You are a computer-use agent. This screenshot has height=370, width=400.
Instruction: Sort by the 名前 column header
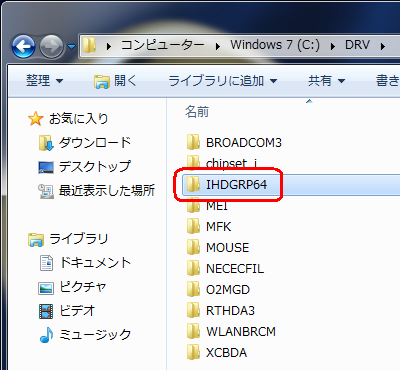(197, 112)
